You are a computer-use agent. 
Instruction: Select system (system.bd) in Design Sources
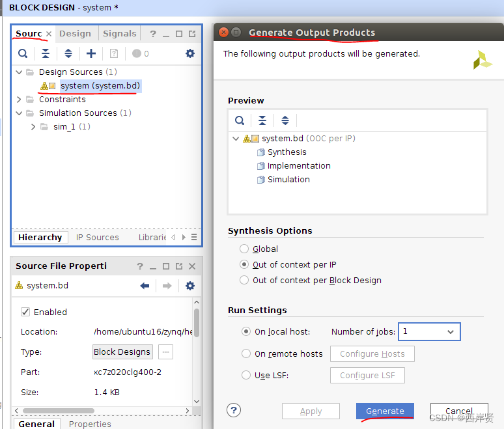point(100,86)
